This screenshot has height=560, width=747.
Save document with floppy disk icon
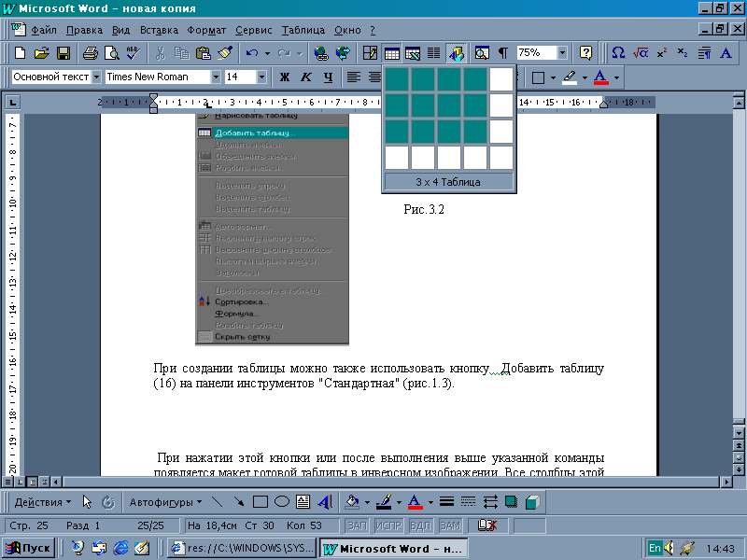(63, 53)
